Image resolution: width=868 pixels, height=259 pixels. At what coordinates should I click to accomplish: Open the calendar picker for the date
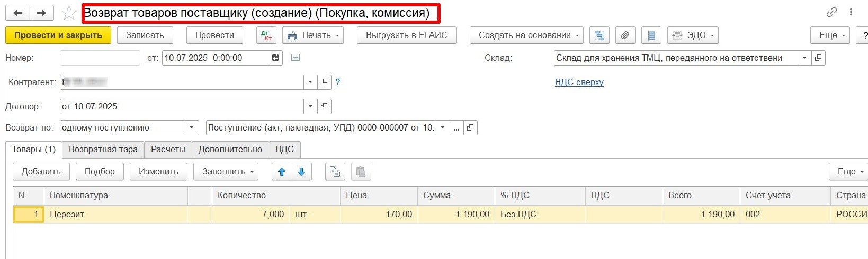275,58
